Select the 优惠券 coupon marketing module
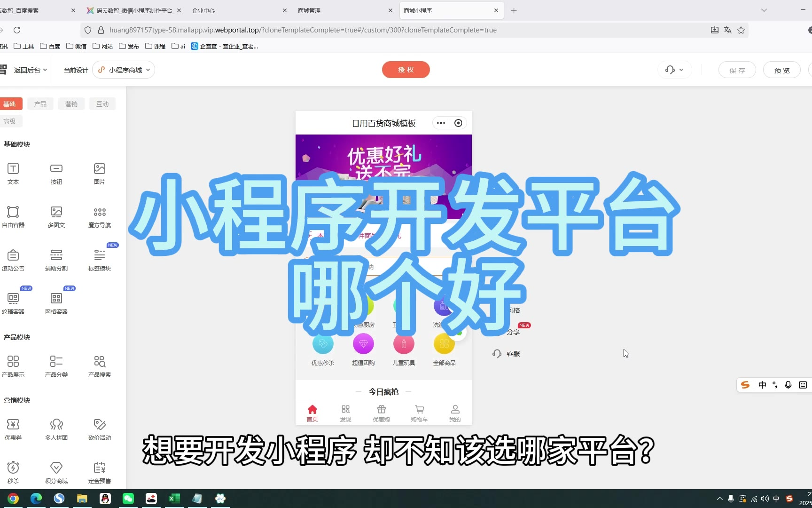Screen dimensions: 812x508 pyautogui.click(x=13, y=425)
